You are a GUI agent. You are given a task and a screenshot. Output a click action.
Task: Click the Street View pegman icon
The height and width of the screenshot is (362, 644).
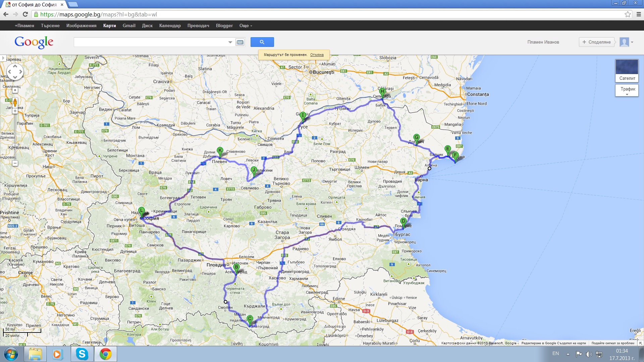coord(15,102)
